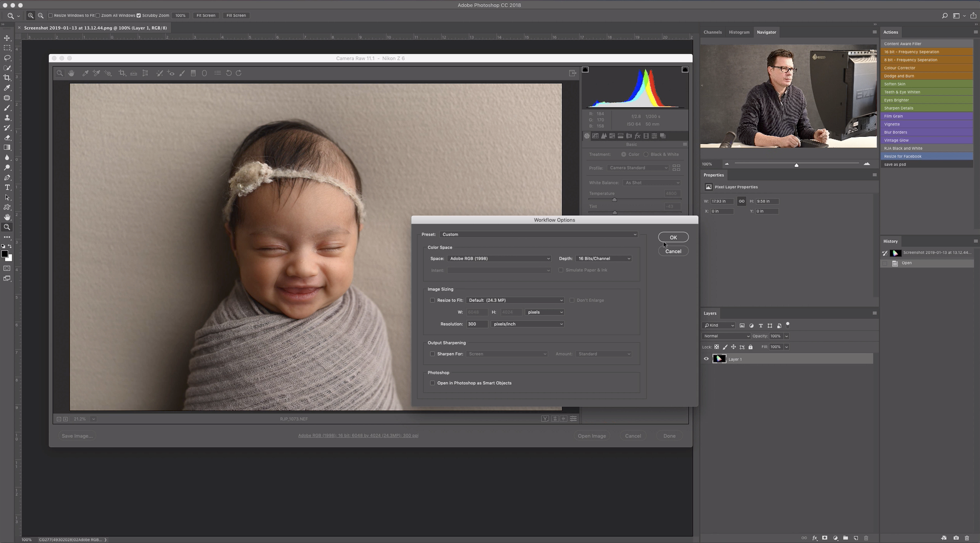Select the Type tool
This screenshot has height=543, width=980.
(x=7, y=187)
